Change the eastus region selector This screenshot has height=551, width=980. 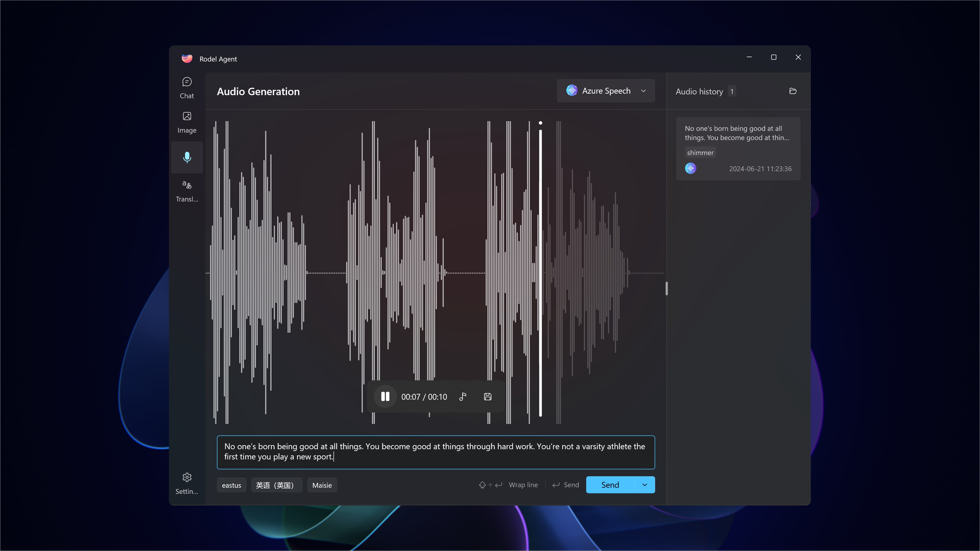click(231, 485)
